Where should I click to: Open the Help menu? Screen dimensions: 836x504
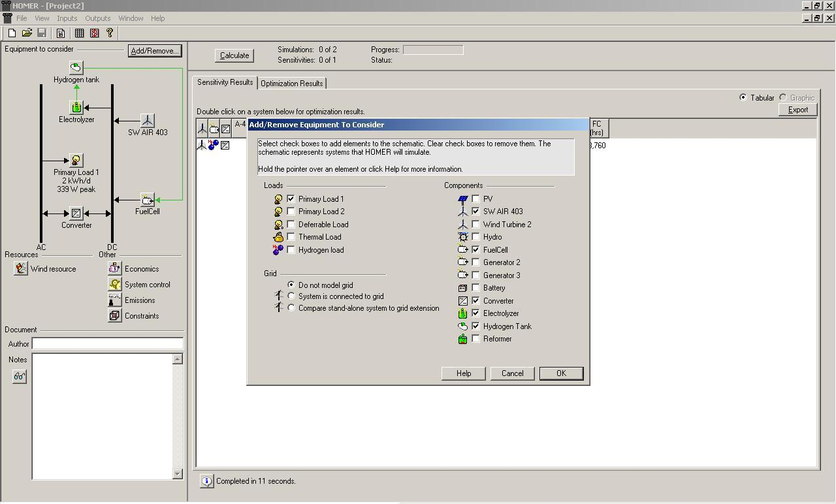158,18
